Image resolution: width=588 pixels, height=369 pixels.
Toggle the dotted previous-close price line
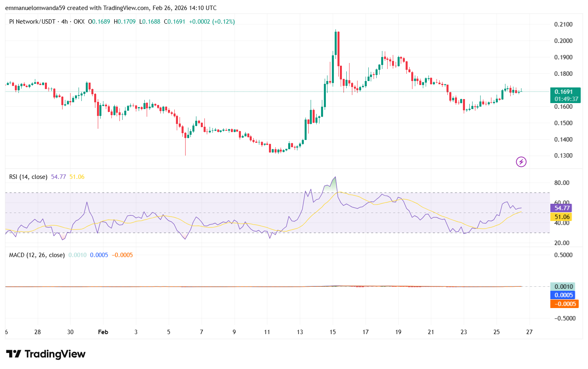(240, 92)
